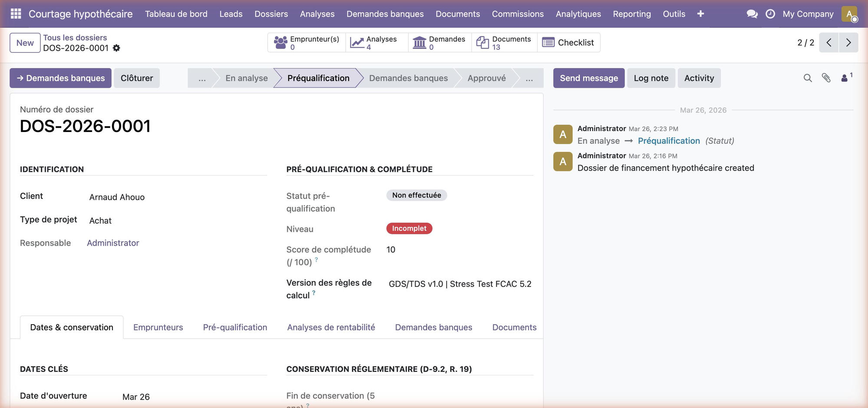Set status to En analyse stage
Image resolution: width=868 pixels, height=408 pixels.
tap(247, 78)
